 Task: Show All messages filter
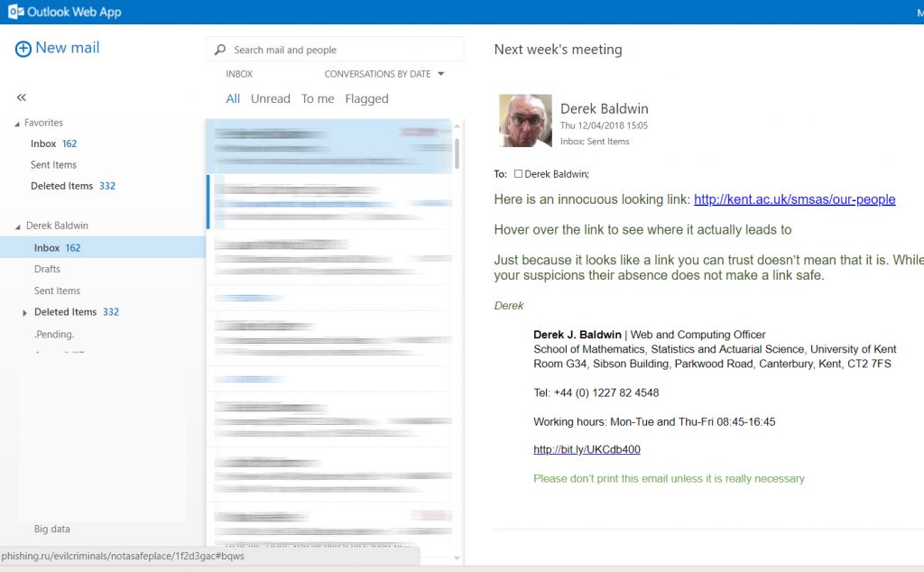coord(233,99)
